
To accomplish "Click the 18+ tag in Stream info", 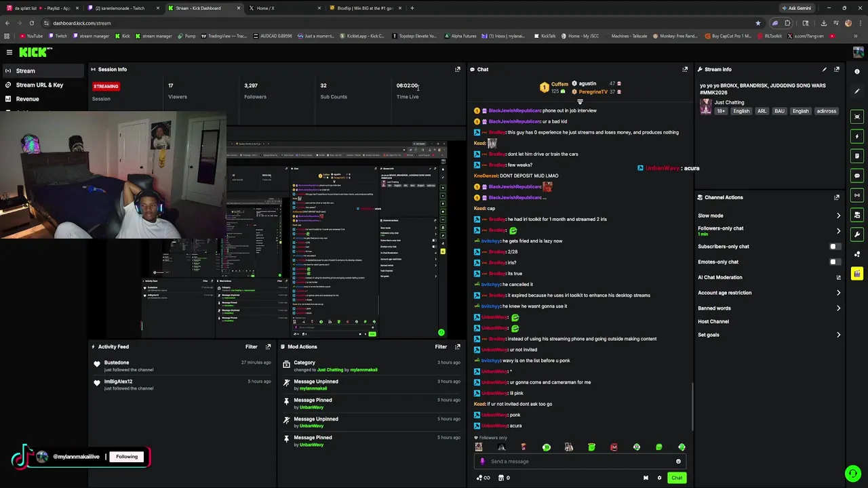I will point(721,111).
